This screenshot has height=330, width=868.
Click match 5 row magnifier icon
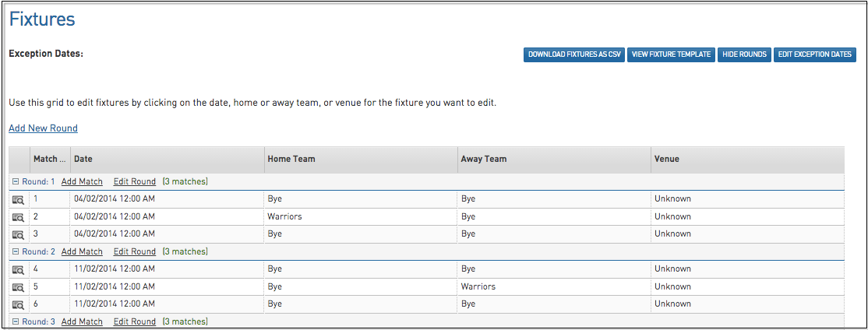coord(18,287)
